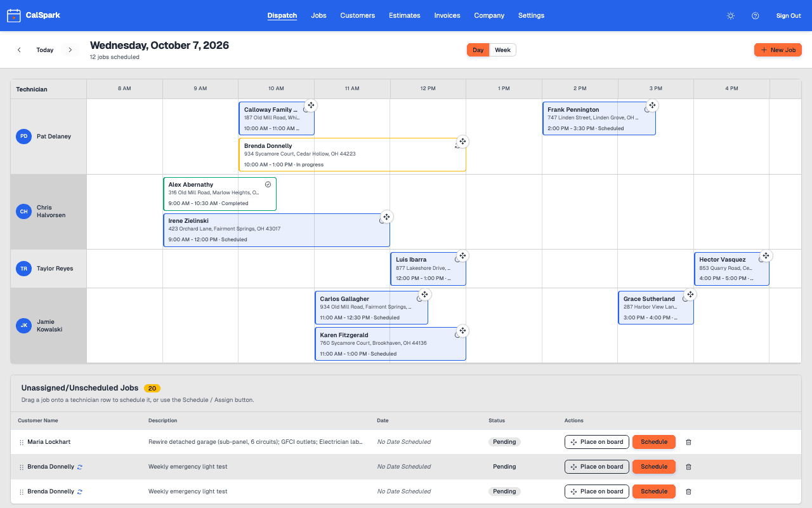Open the Settings tab

(531, 15)
